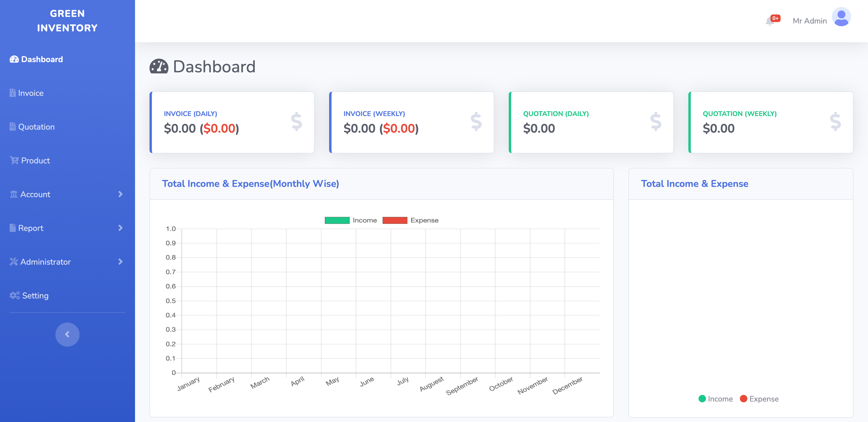Expand the Report menu chevron

120,228
